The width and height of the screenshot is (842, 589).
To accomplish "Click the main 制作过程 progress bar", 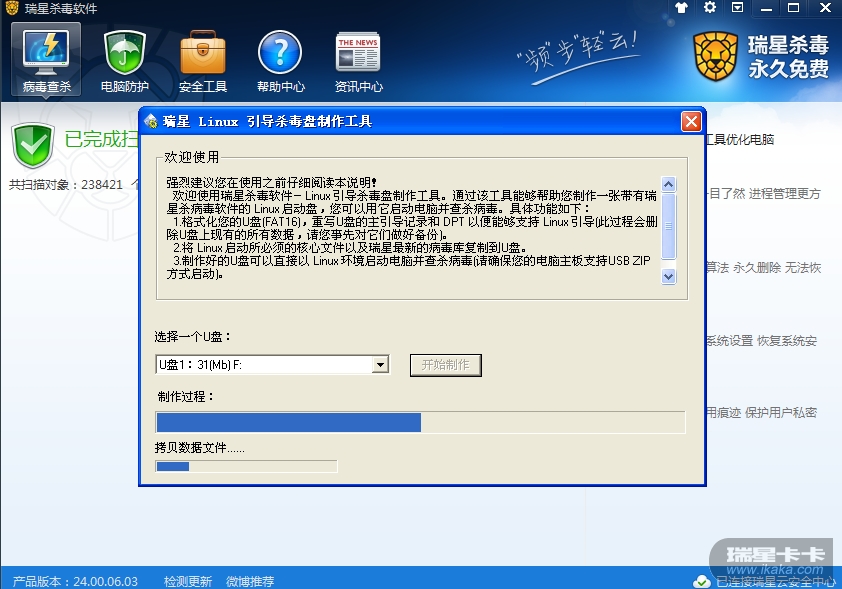I will (x=420, y=422).
